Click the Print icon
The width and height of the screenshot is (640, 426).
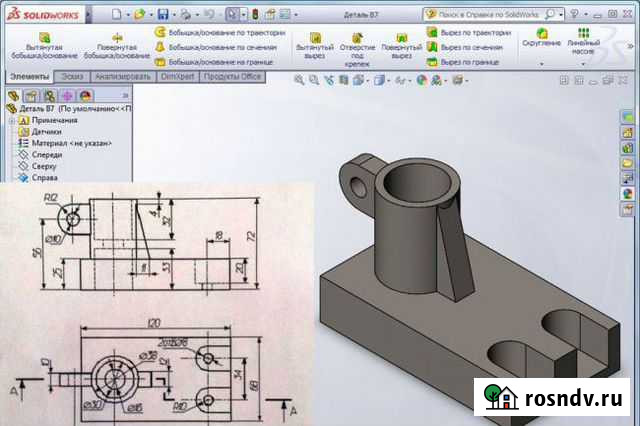186,15
